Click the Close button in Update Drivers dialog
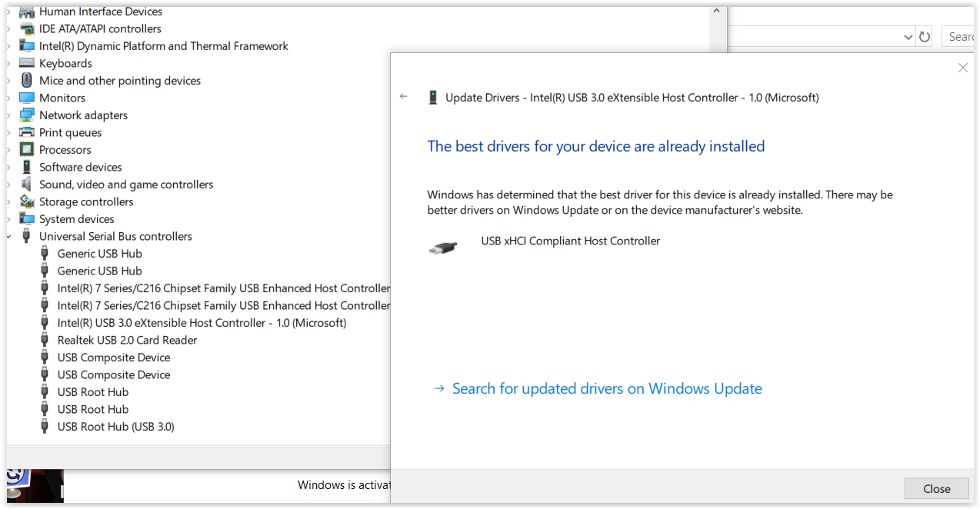The height and width of the screenshot is (509, 980). point(936,488)
